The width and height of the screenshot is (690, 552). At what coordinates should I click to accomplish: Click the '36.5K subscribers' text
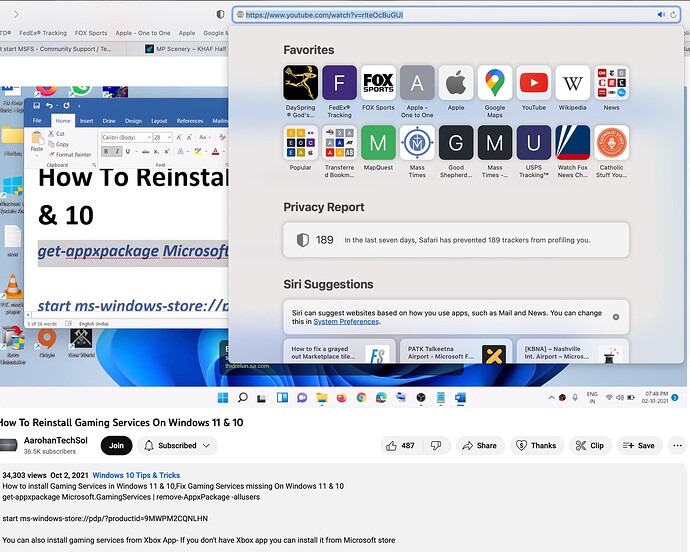click(x=50, y=452)
